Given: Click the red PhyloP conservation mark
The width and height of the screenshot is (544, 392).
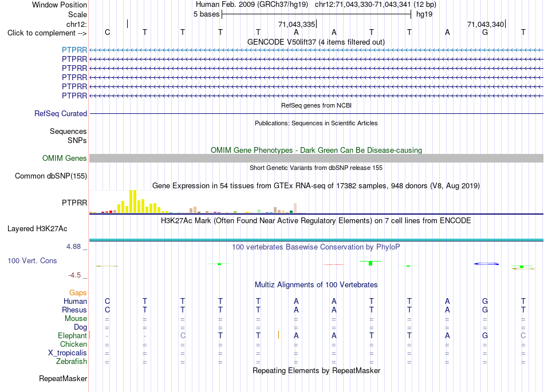Looking at the screenshot, I should coord(334,264).
